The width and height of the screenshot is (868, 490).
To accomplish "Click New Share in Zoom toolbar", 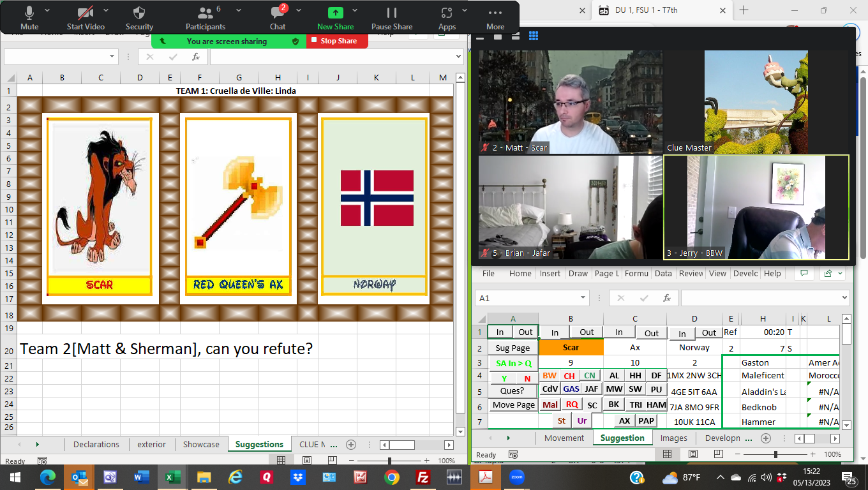I will [335, 18].
